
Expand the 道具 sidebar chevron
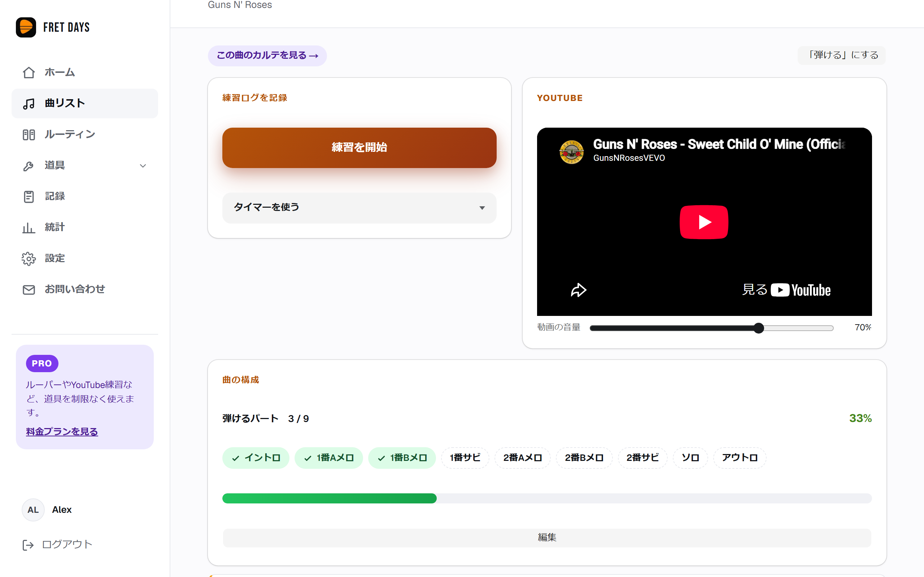(x=143, y=166)
